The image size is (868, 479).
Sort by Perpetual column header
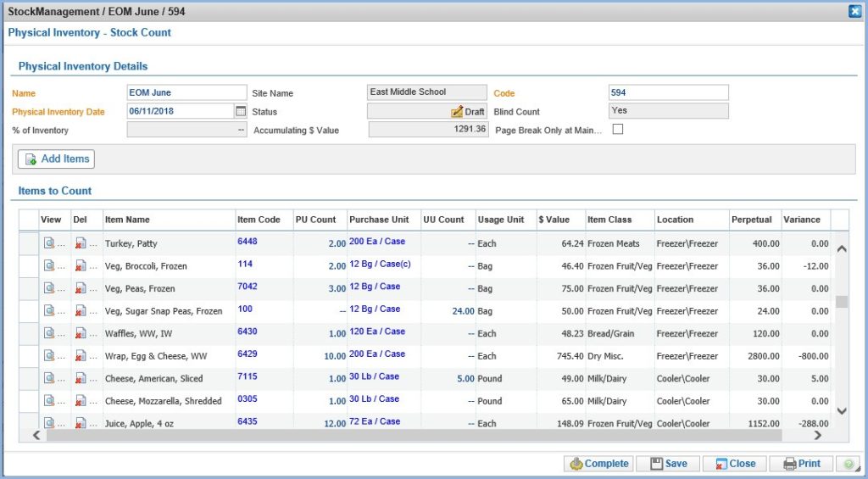[x=752, y=220]
